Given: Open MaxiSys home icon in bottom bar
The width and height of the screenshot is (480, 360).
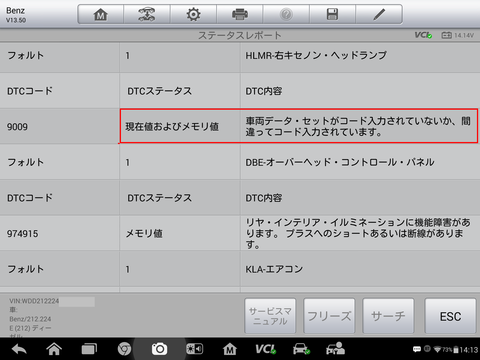Looking at the screenshot, I should tap(230, 349).
